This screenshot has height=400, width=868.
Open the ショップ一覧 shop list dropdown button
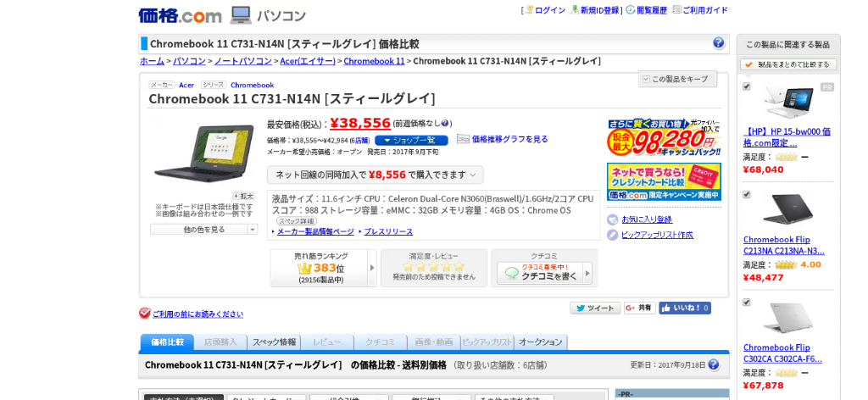tap(411, 140)
